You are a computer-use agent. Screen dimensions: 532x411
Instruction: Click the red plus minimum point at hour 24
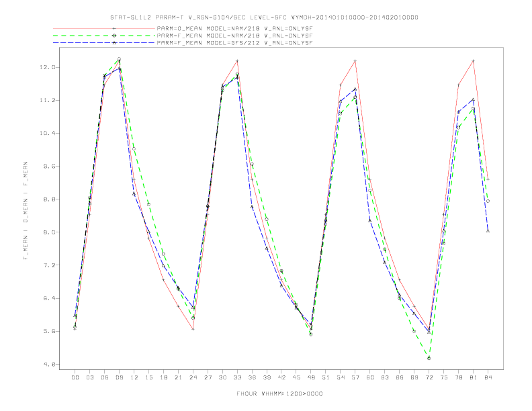(x=193, y=329)
